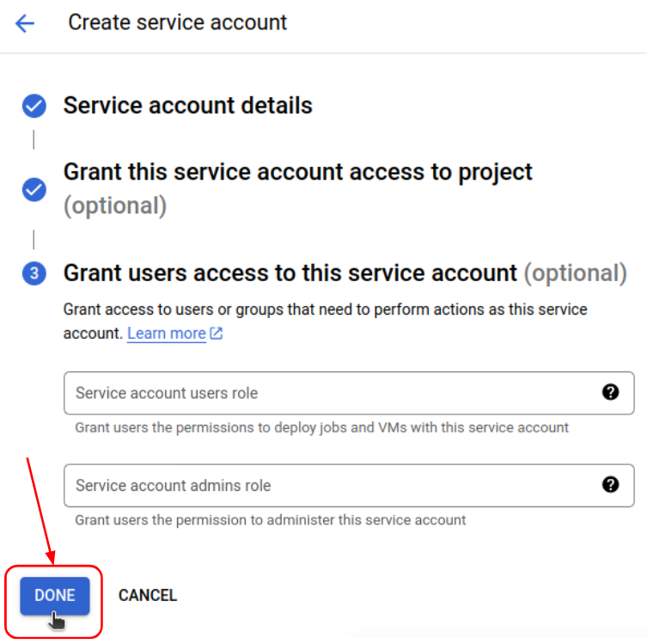Click the external link icon after Learn more
647x644 pixels.
point(217,333)
